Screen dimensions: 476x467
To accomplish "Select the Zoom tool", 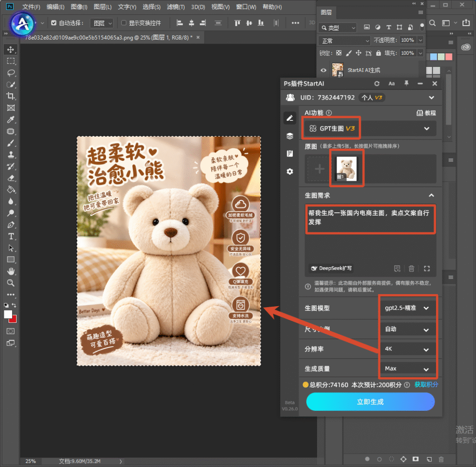I will 11,283.
